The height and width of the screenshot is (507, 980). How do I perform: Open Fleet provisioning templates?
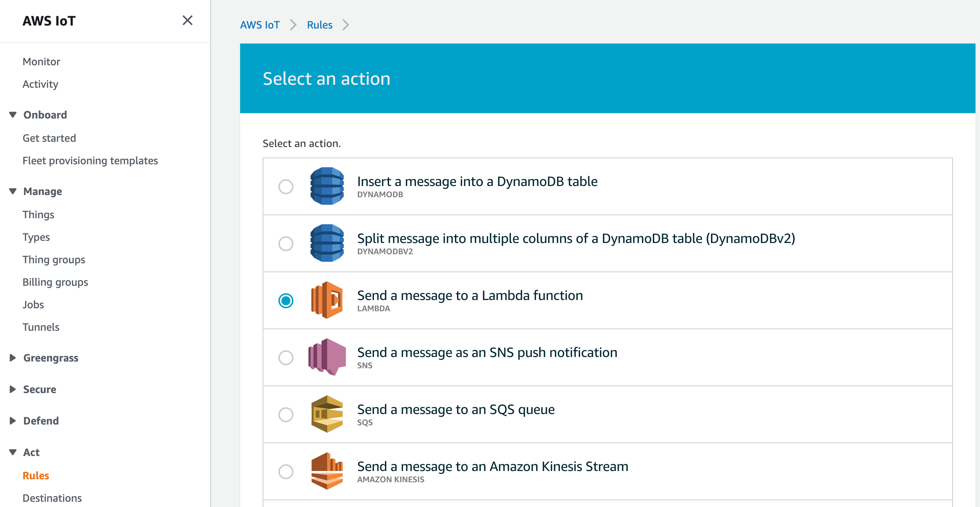pyautogui.click(x=90, y=160)
